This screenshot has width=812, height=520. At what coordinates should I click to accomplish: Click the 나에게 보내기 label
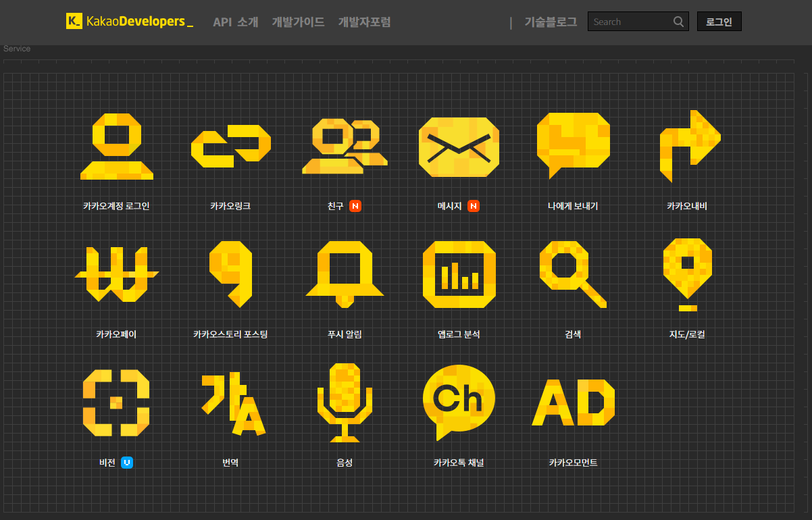pyautogui.click(x=573, y=206)
